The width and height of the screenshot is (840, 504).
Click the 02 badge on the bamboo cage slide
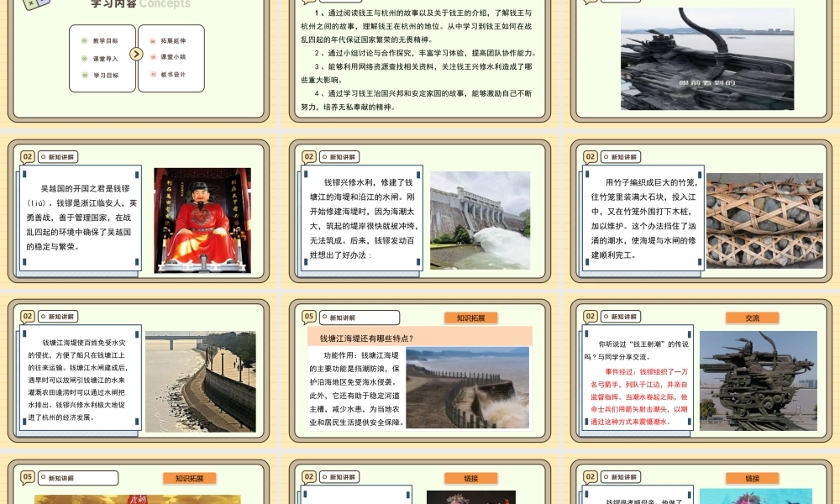click(591, 157)
